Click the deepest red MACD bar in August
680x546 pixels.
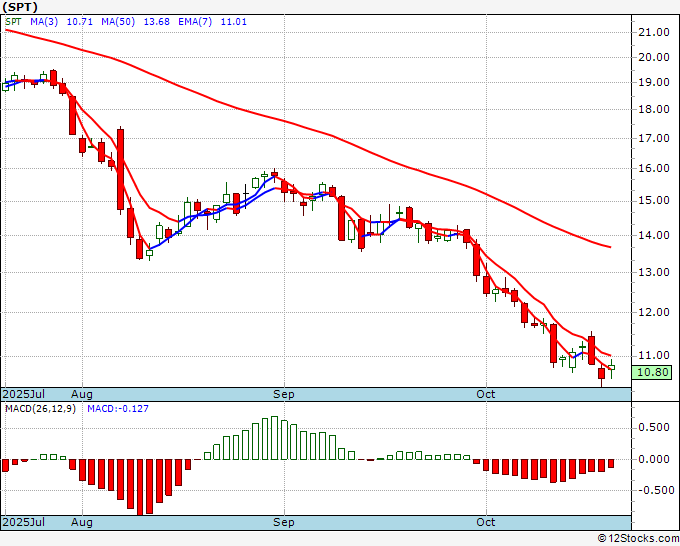pos(140,487)
